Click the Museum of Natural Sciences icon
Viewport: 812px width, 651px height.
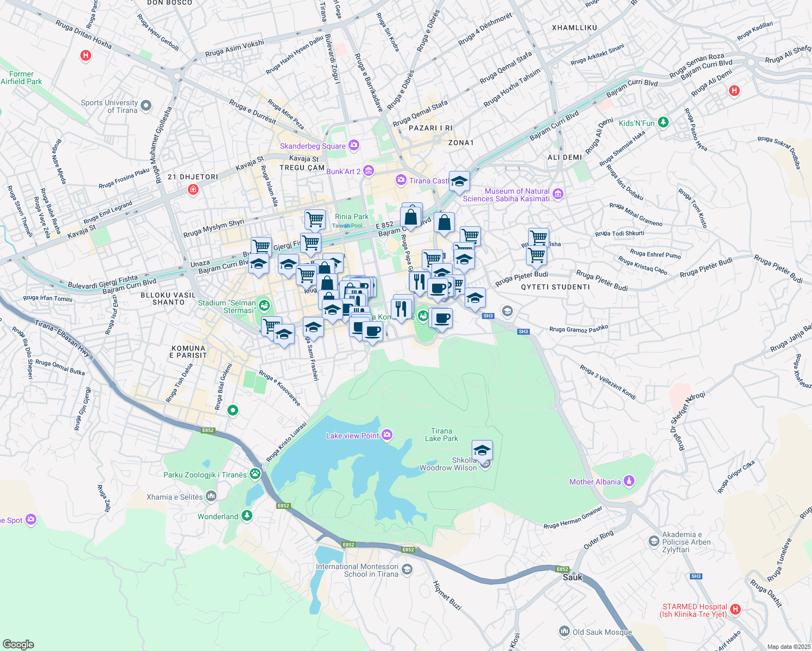[x=559, y=194]
